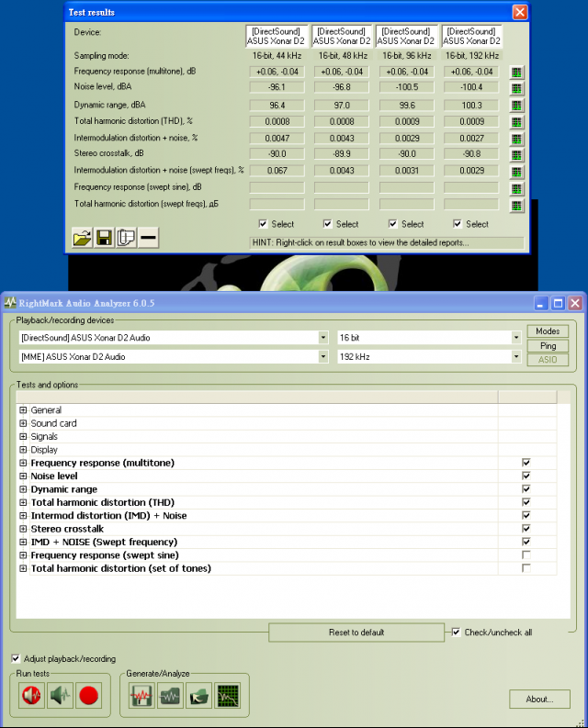The image size is (588, 728).
Task: Open graph for Frequency response (swept sine) row
Action: [516, 188]
